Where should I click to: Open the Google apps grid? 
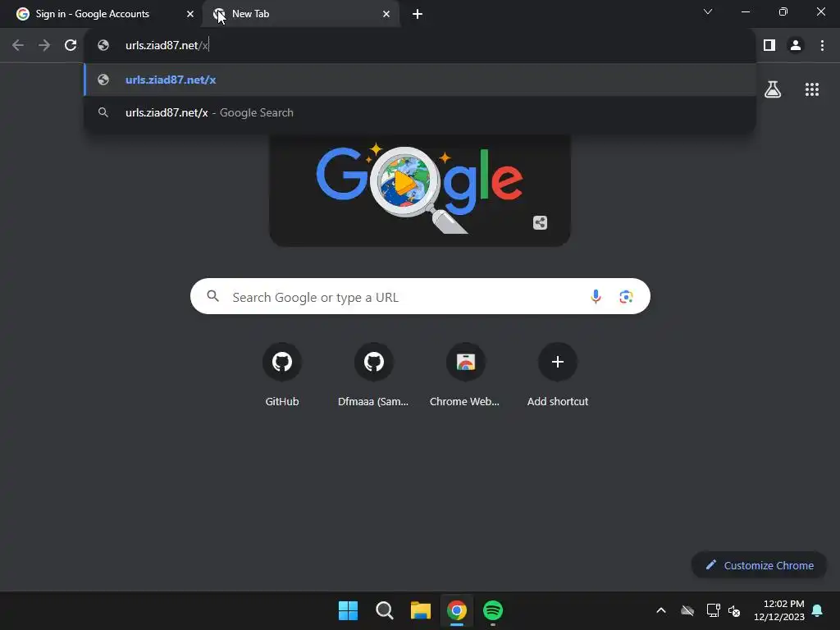click(x=812, y=89)
